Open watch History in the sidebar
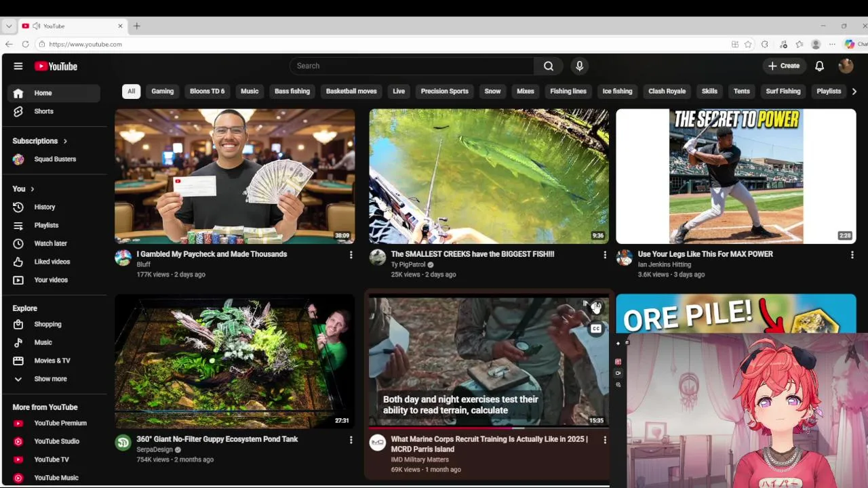The width and height of the screenshot is (868, 488). [x=54, y=207]
